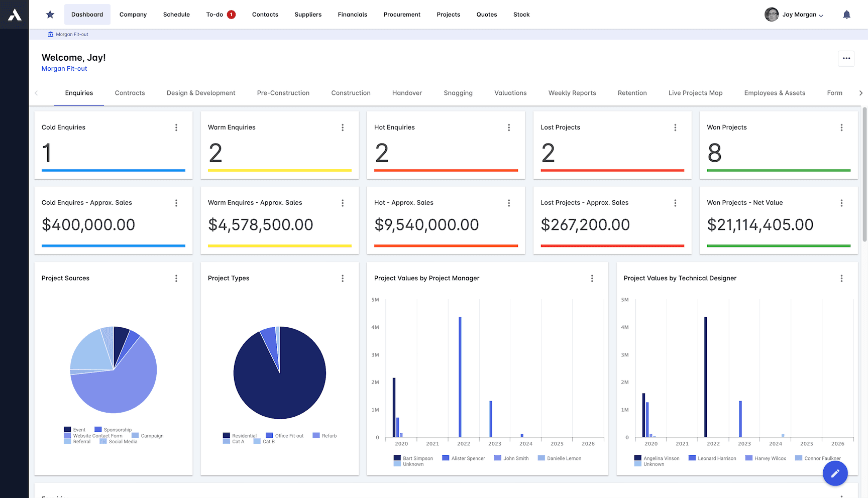Click the Refurb color swatch in legend

(316, 435)
